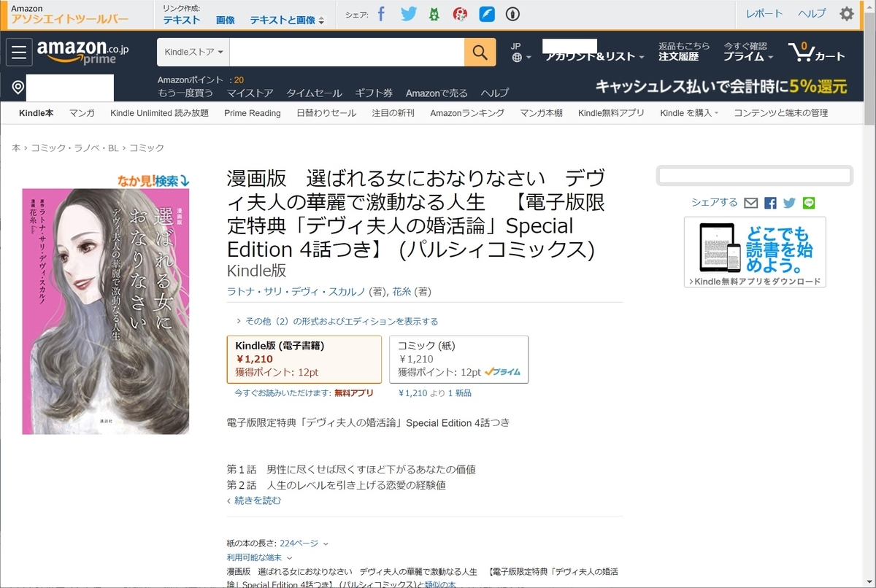This screenshot has height=588, width=876.
Task: Share this book on LINE icon
Action: pos(808,203)
